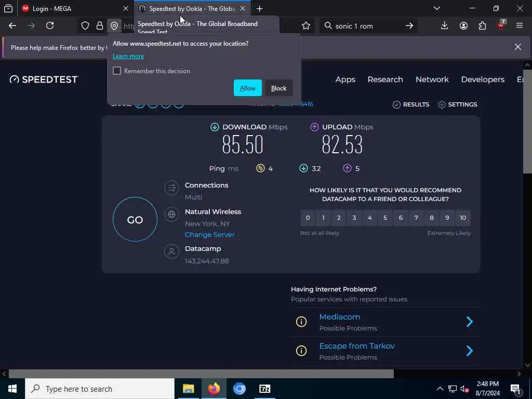Open the Windows Start menu
This screenshot has width=532, height=399.
tap(12, 389)
